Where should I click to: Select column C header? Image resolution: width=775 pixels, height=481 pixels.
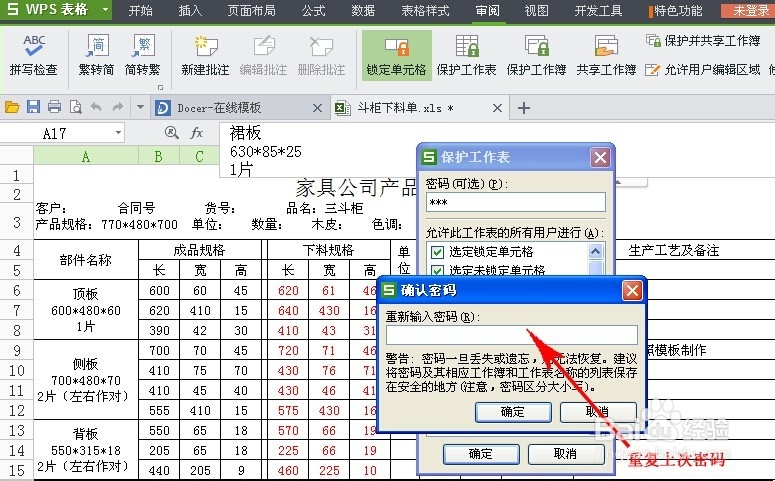pyautogui.click(x=199, y=156)
